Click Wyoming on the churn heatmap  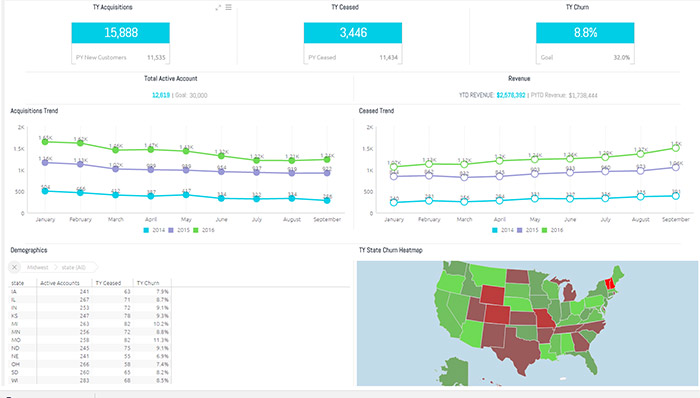[493, 295]
